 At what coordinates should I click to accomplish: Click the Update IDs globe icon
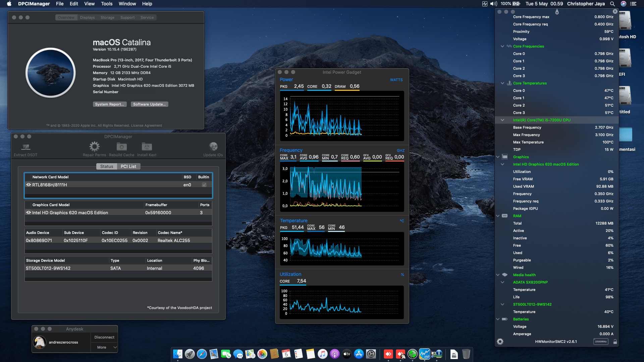213,146
